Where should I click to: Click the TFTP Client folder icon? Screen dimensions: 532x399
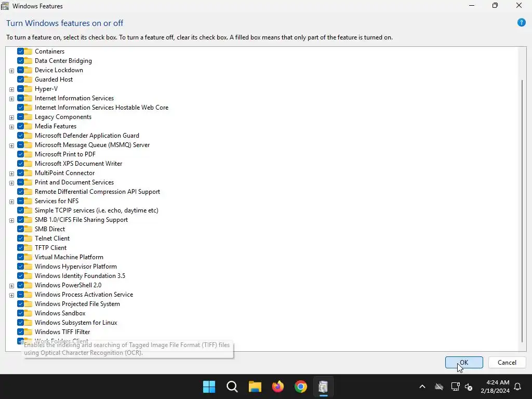pos(28,248)
